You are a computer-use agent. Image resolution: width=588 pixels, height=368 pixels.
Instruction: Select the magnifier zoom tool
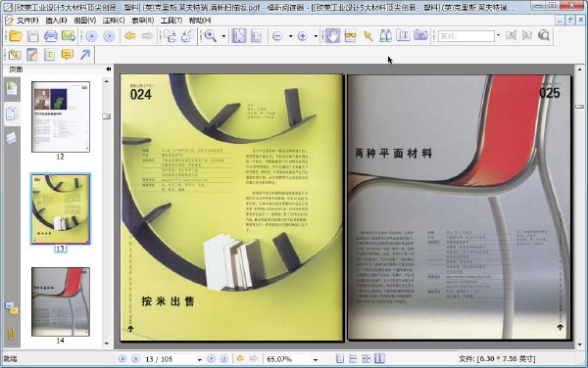[x=211, y=36]
